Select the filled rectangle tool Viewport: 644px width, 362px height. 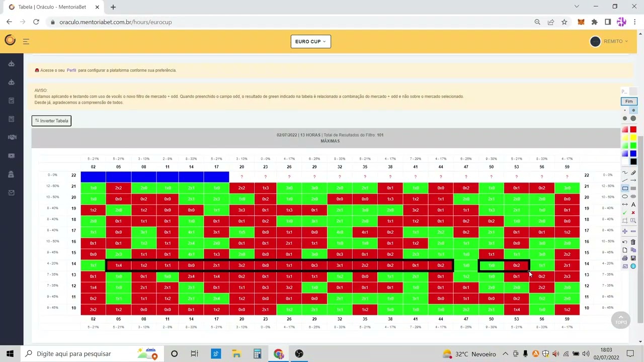(x=633, y=188)
